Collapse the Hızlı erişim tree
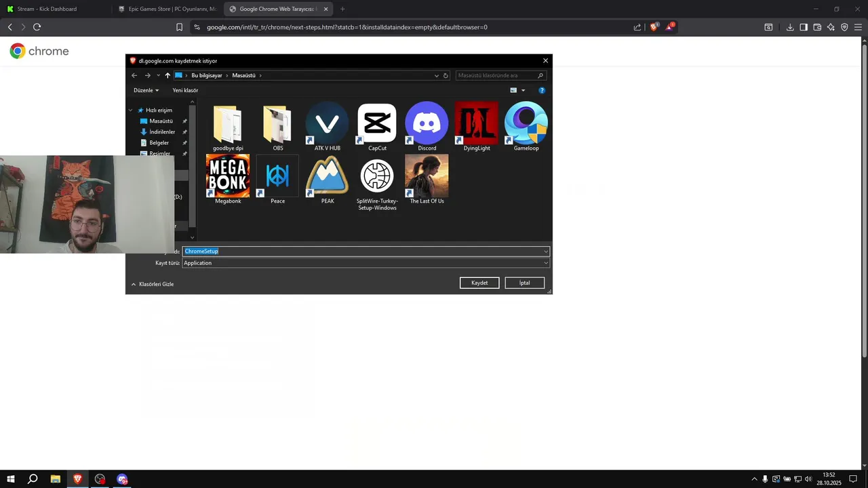 tap(131, 110)
